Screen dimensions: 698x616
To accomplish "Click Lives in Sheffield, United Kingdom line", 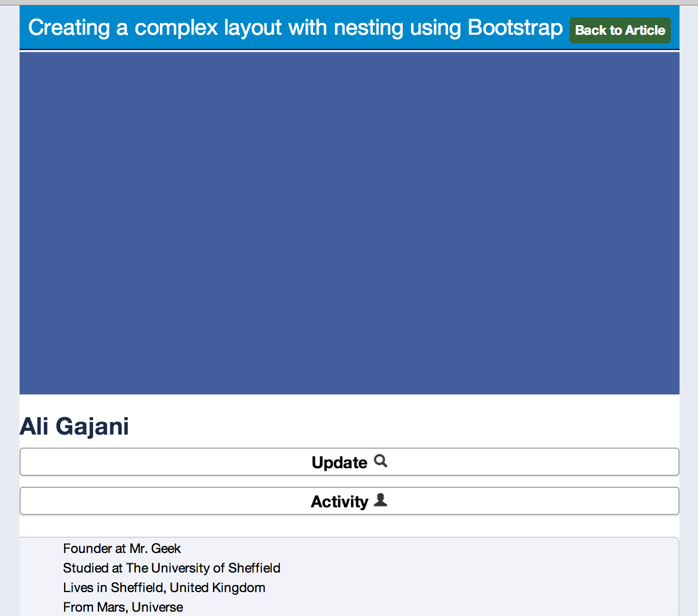I will [164, 588].
